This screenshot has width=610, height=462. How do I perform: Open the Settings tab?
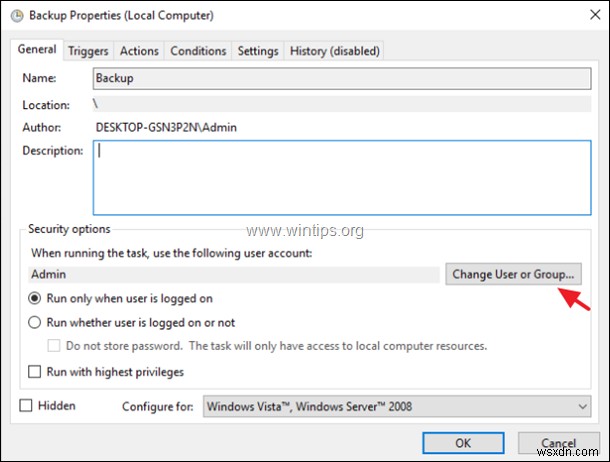click(258, 51)
